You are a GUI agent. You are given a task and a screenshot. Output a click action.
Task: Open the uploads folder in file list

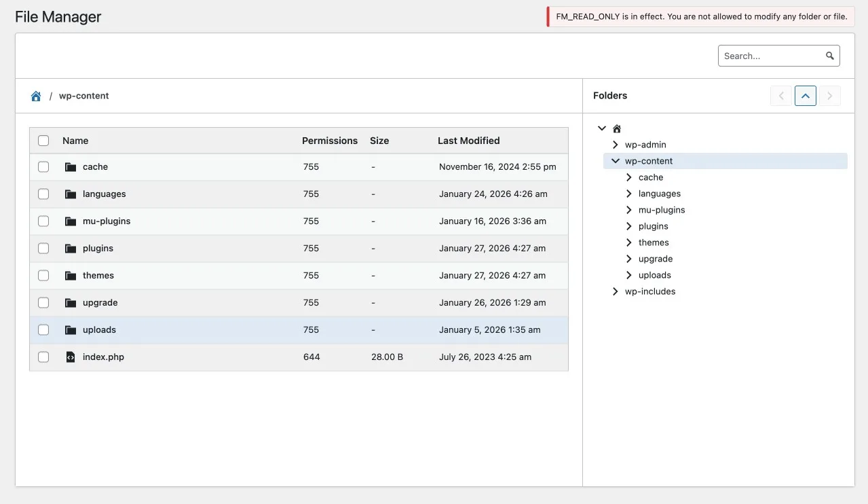(x=99, y=329)
